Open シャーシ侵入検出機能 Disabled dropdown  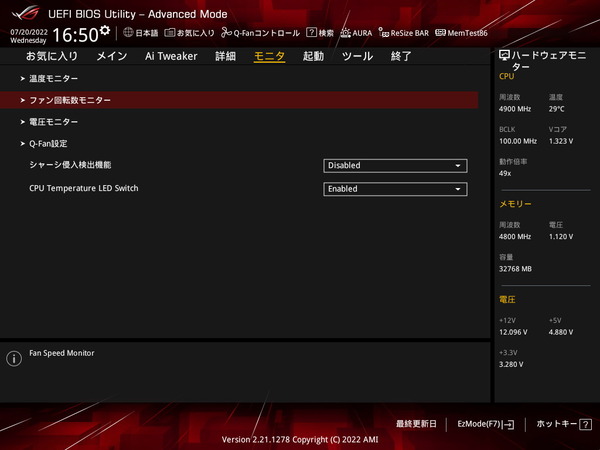tap(395, 166)
